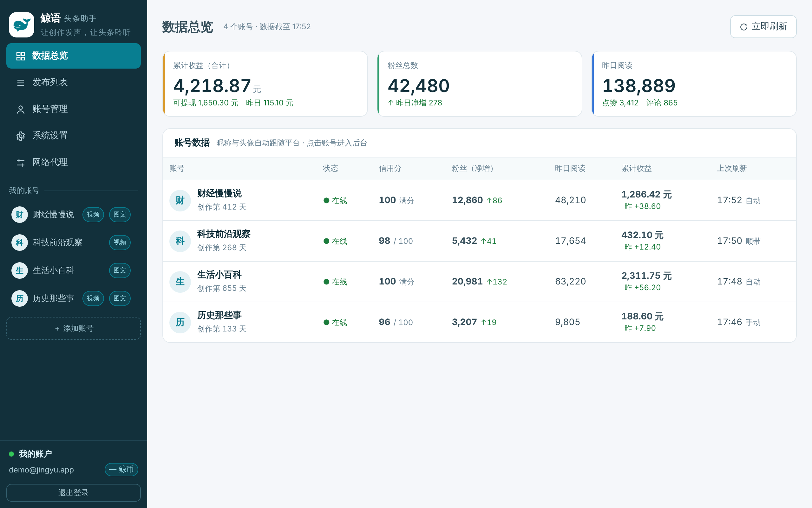Click the green status dot beside 我的账户
The height and width of the screenshot is (508, 812).
pyautogui.click(x=11, y=454)
